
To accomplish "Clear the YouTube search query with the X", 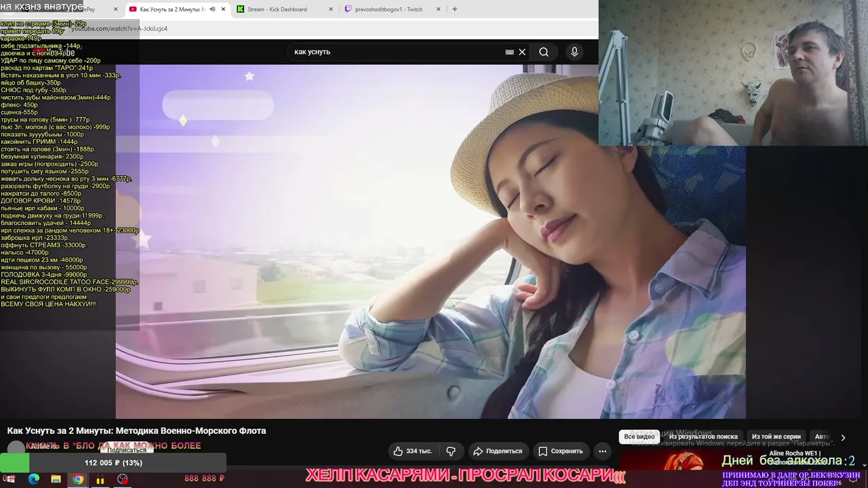I will [x=522, y=52].
